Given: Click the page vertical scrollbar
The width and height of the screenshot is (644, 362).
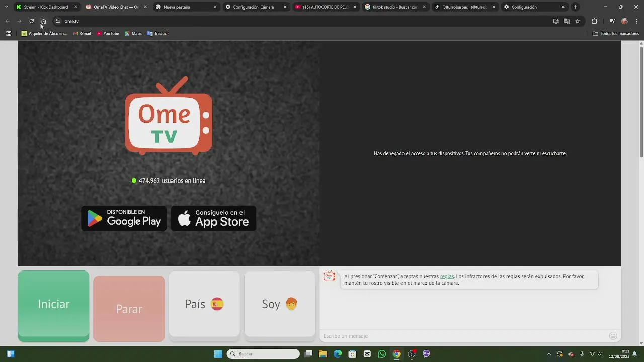Looking at the screenshot, I should click(x=641, y=102).
